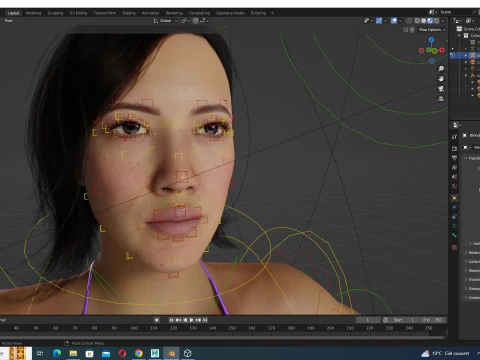Open Microsoft Edge from the taskbar
Viewport: 480px width, 360px height.
[57, 353]
